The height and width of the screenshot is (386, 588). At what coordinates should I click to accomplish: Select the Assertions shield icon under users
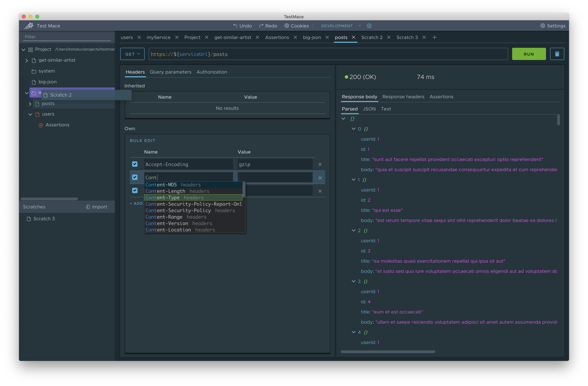point(41,125)
